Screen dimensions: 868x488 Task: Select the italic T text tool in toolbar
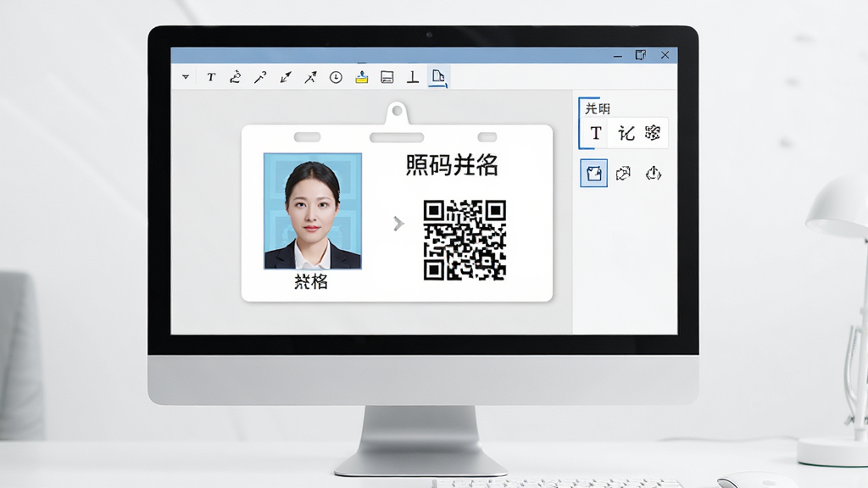tap(211, 77)
